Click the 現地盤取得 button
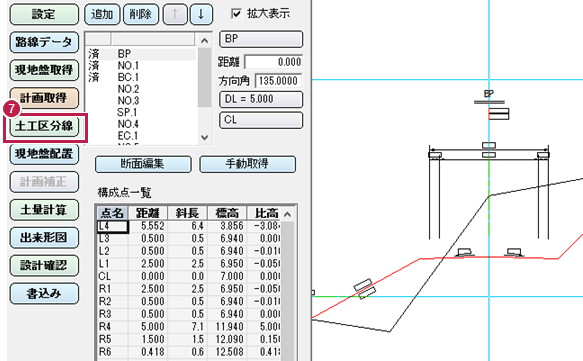This screenshot has height=361, width=583. coord(44,70)
